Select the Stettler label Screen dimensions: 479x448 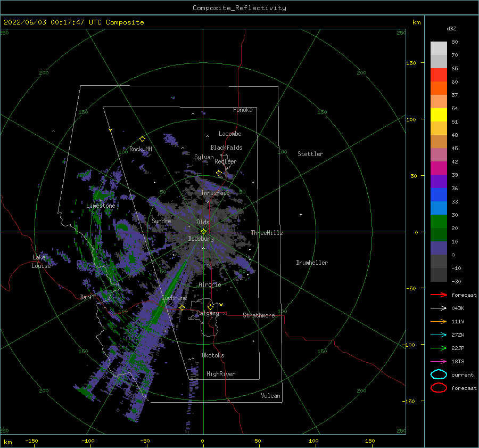tap(310, 154)
